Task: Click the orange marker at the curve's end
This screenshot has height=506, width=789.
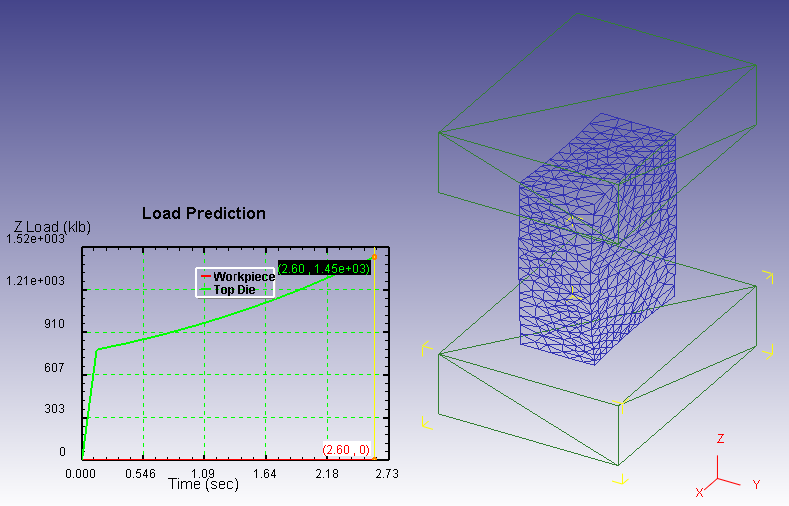Action: coord(374,257)
